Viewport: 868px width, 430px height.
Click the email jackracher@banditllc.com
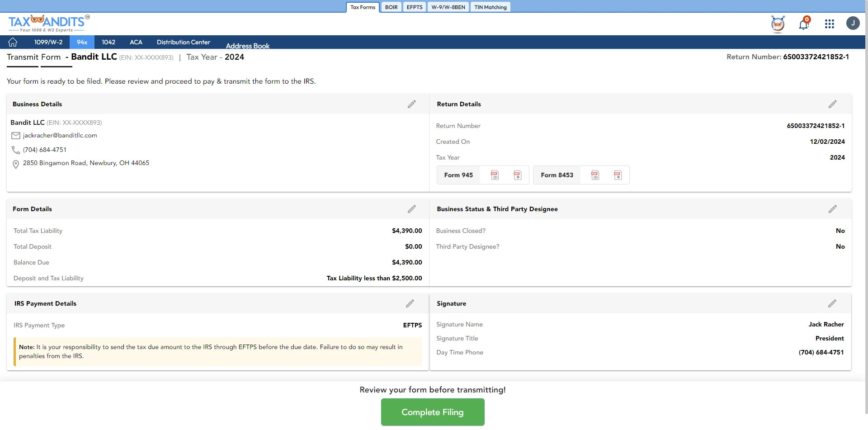[60, 135]
